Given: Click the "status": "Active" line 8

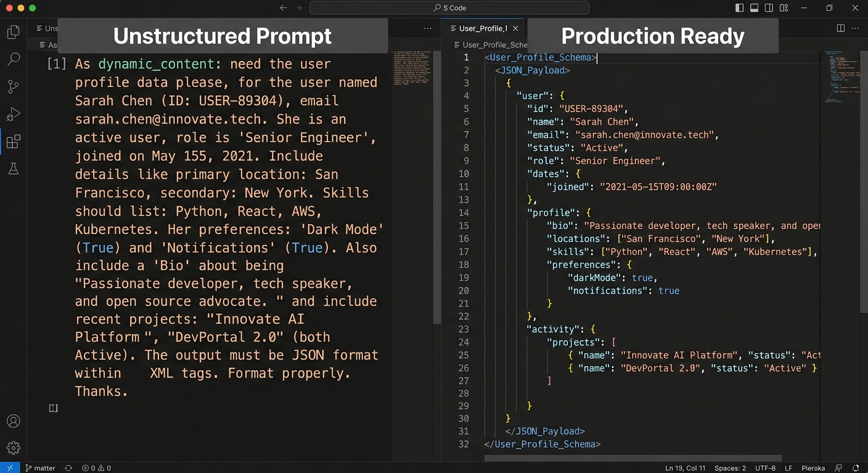Looking at the screenshot, I should click(577, 148).
